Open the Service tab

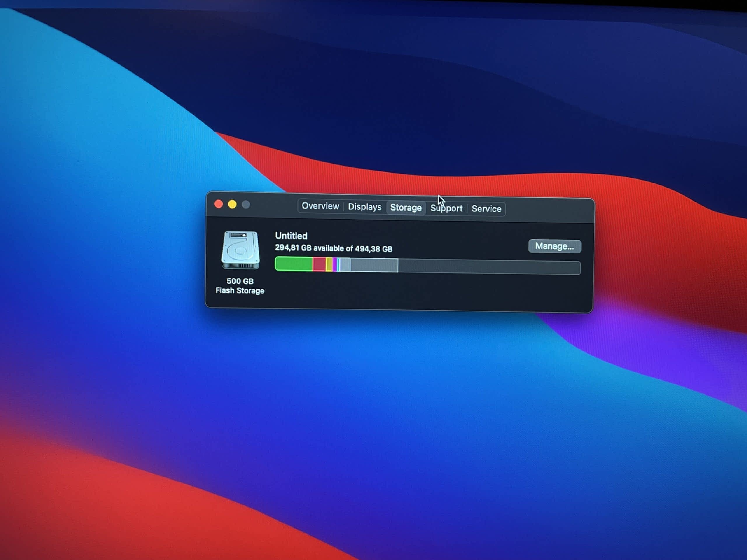tap(486, 209)
